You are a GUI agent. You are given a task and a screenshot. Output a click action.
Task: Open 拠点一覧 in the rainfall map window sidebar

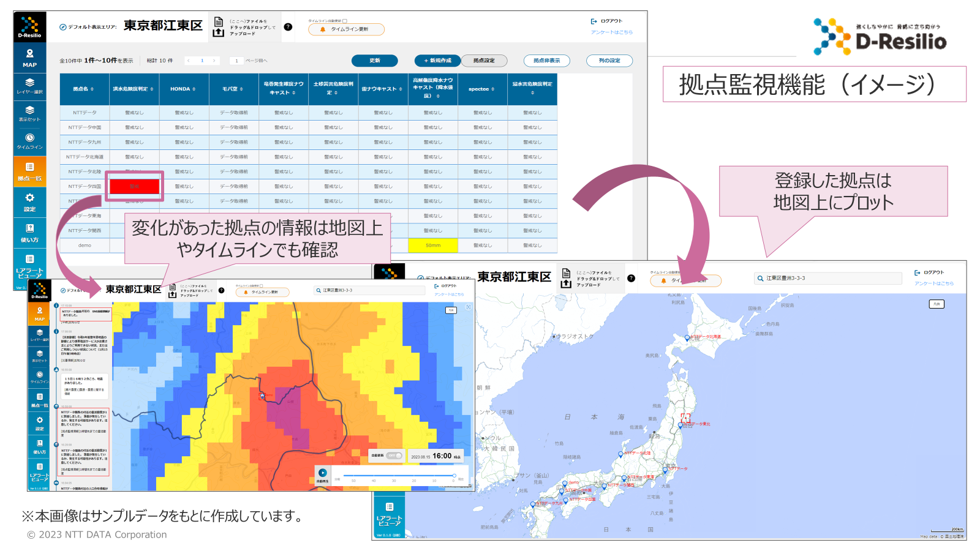[x=40, y=400]
